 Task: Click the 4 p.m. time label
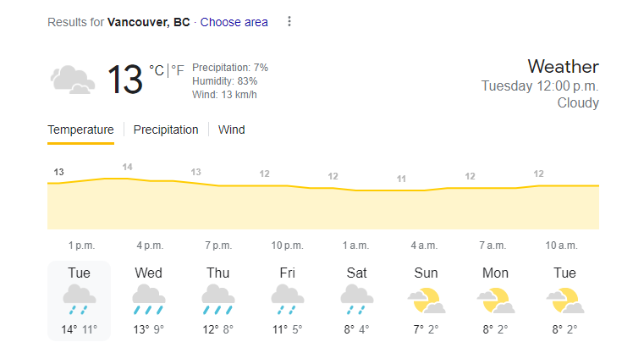(x=150, y=245)
